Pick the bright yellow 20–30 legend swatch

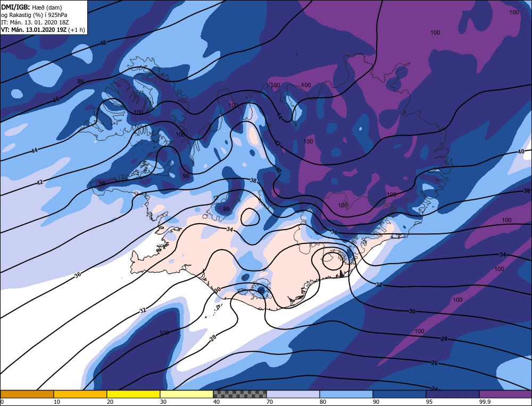tap(134, 394)
